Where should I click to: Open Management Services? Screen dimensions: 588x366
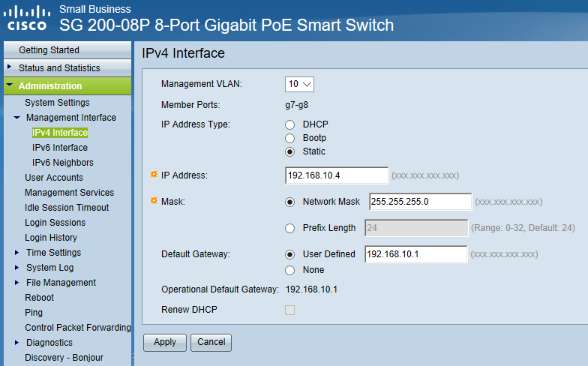coord(69,192)
